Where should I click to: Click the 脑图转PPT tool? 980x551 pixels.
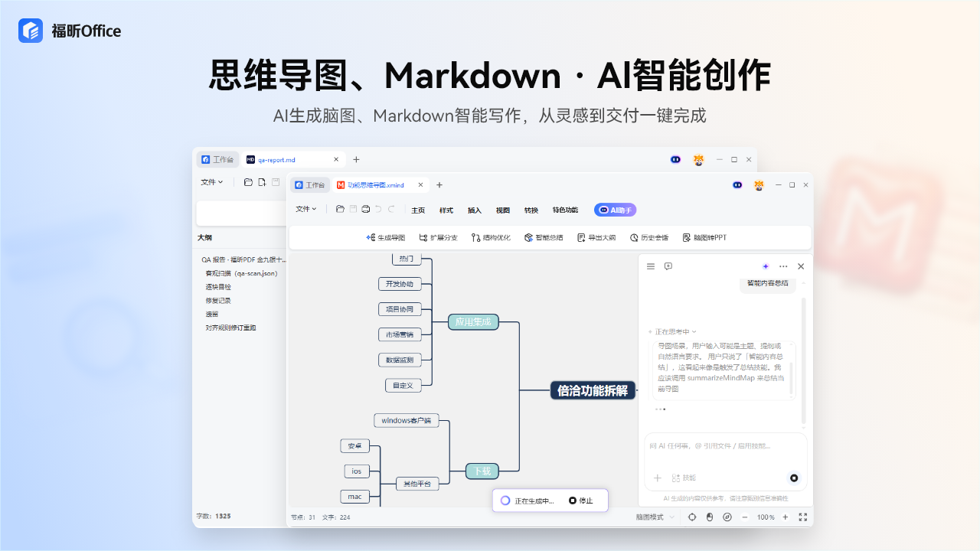coord(704,238)
